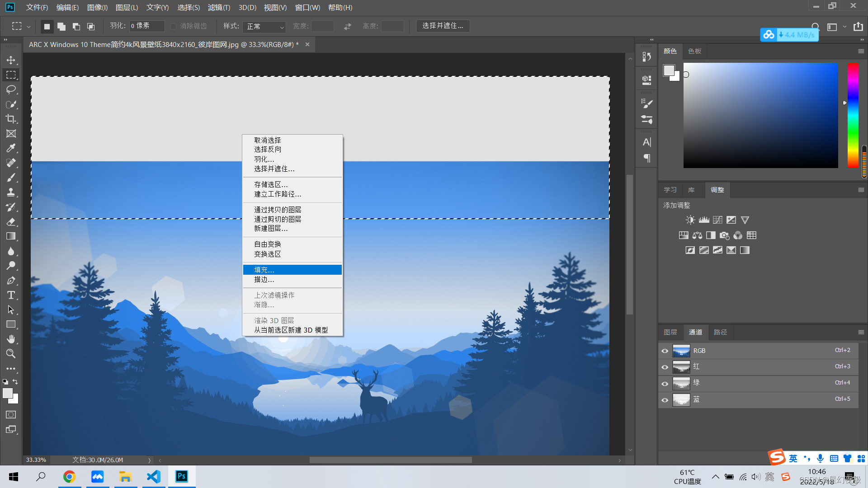Image resolution: width=868 pixels, height=488 pixels.
Task: Select the Lasso tool
Action: tap(11, 89)
